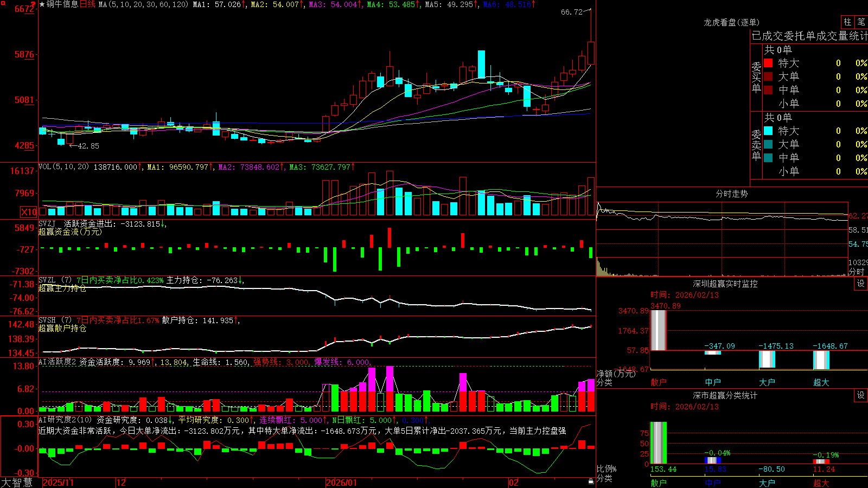Switch Dragon-Tiger panel to 柱 view
The image size is (868, 488).
tap(847, 22)
